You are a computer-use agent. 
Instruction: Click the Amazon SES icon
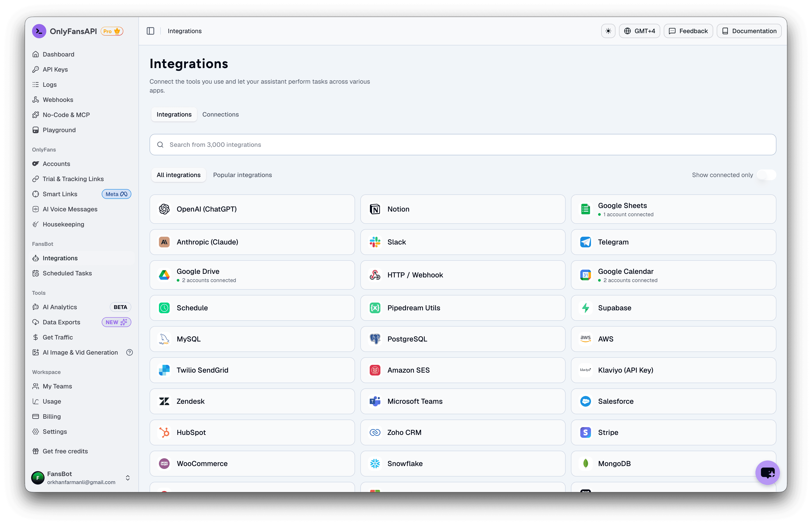pos(375,370)
